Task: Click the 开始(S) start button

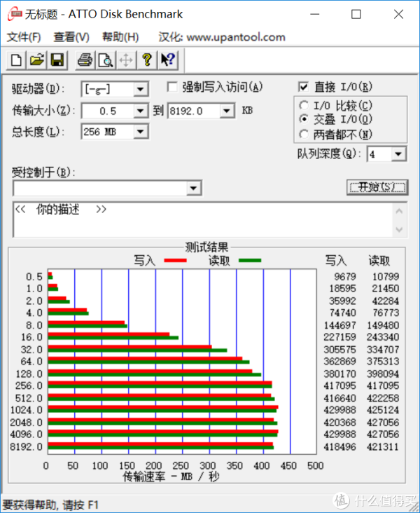Action: point(377,187)
